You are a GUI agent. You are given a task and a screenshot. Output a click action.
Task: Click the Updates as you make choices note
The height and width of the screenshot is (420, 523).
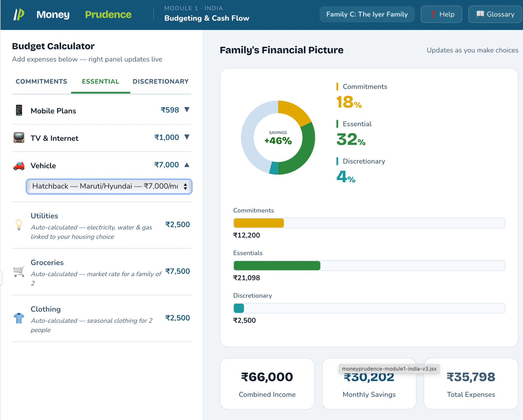tap(472, 50)
